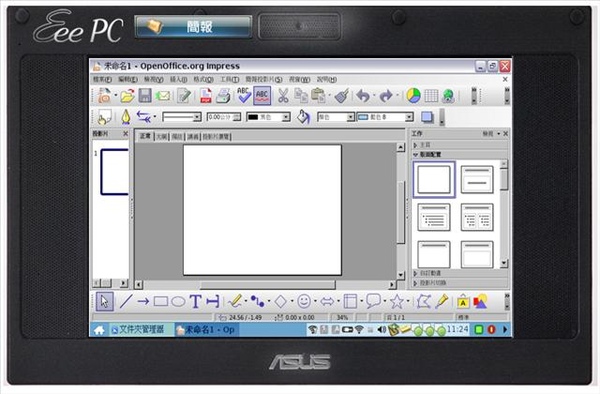The height and width of the screenshot is (394, 600).
Task: Open the Slide Show menu
Action: point(264,80)
